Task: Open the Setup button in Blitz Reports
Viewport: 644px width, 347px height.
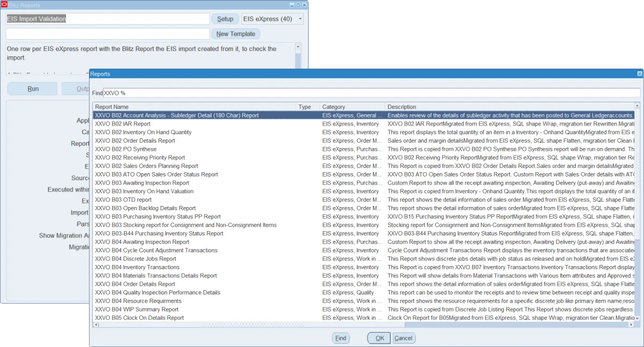Action: tap(225, 19)
